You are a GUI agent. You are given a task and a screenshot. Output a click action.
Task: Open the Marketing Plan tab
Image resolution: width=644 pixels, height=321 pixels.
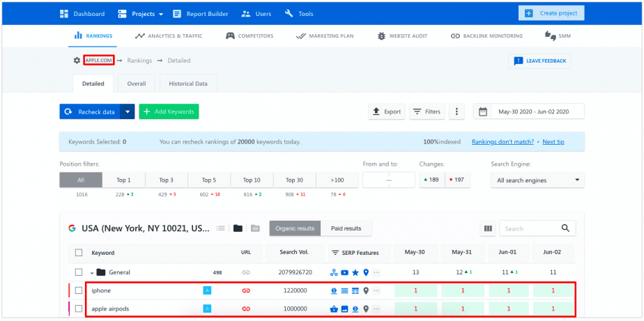[325, 36]
